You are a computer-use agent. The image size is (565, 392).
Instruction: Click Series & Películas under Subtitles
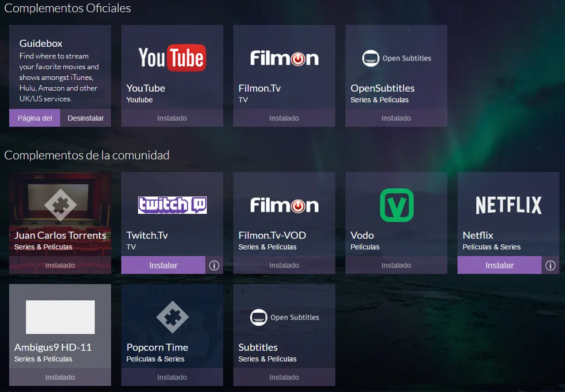click(267, 359)
